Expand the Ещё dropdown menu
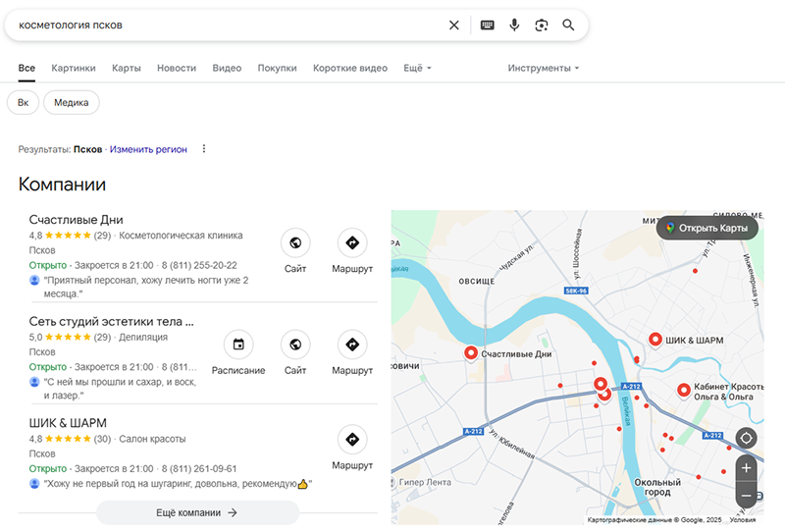Viewport: 785px width, 532px height. pyautogui.click(x=418, y=68)
